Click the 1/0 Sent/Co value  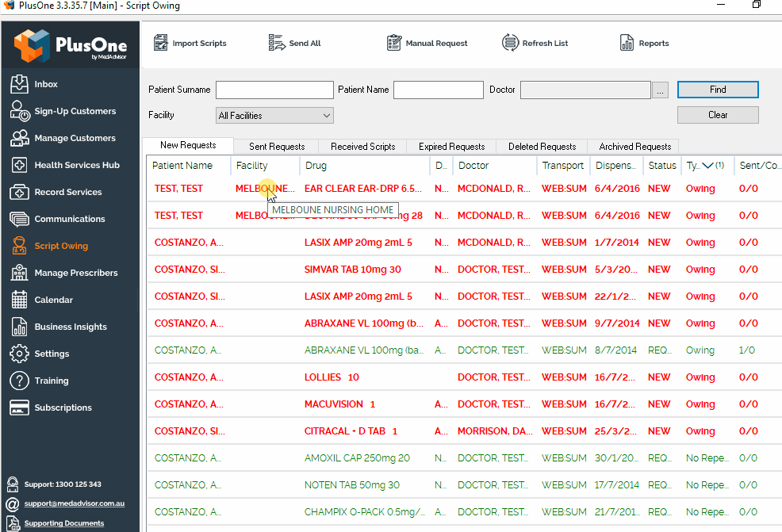point(747,350)
